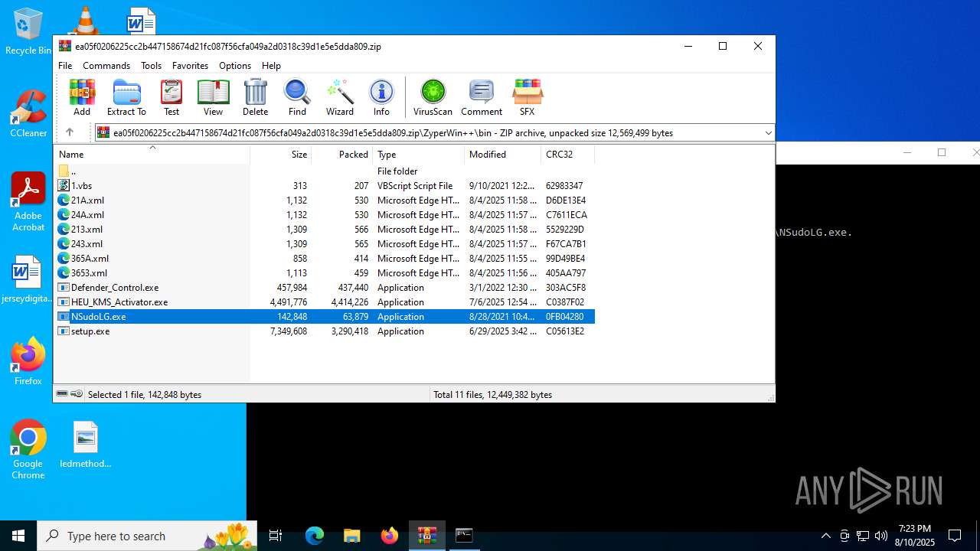Open the View toolbar button
980x551 pixels.
click(213, 97)
